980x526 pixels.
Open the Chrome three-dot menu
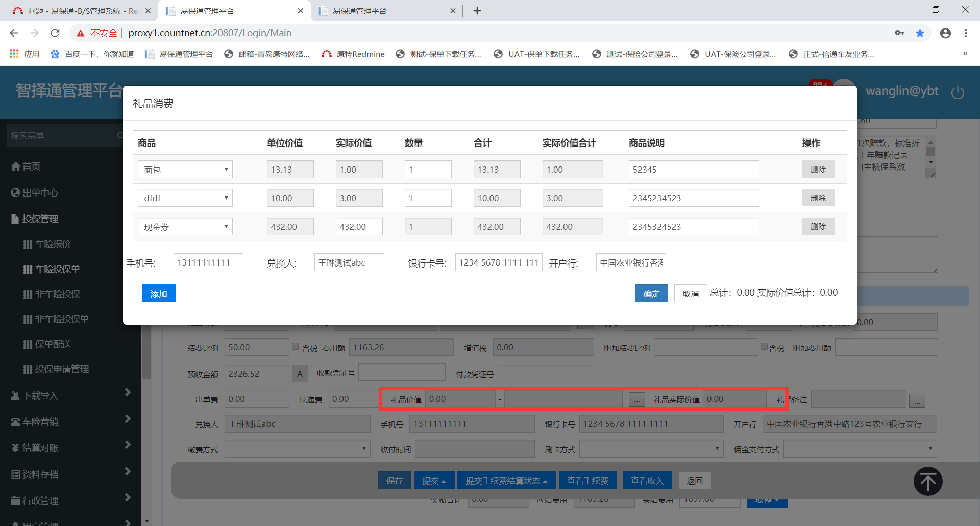click(966, 33)
